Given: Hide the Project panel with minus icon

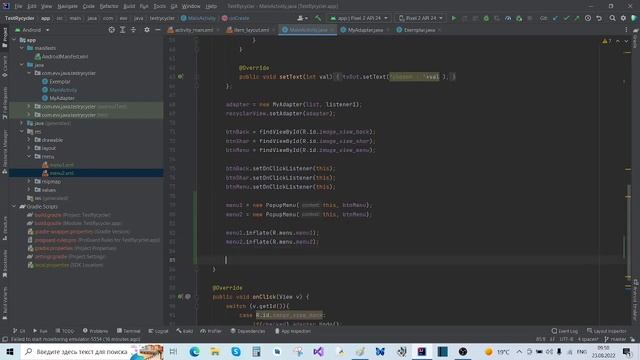Looking at the screenshot, I should pos(158,30).
